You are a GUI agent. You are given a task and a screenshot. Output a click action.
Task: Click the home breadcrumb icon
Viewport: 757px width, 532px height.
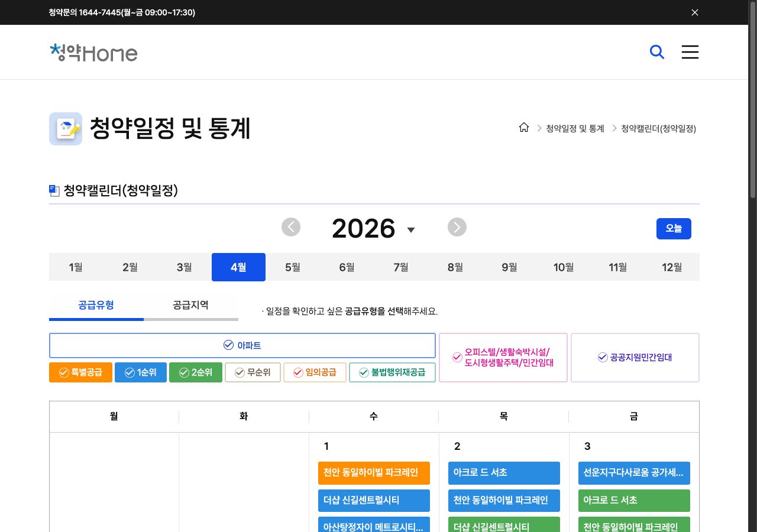(x=523, y=128)
